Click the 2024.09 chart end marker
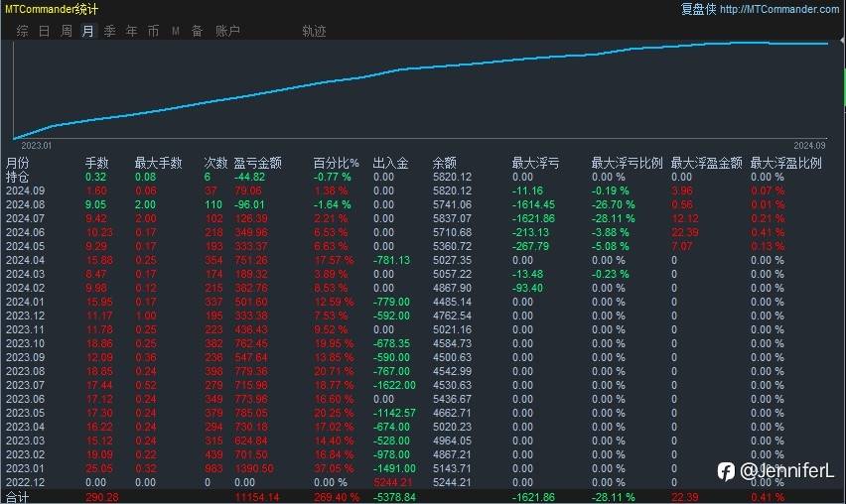Image resolution: width=846 pixels, height=504 pixels. click(x=809, y=146)
